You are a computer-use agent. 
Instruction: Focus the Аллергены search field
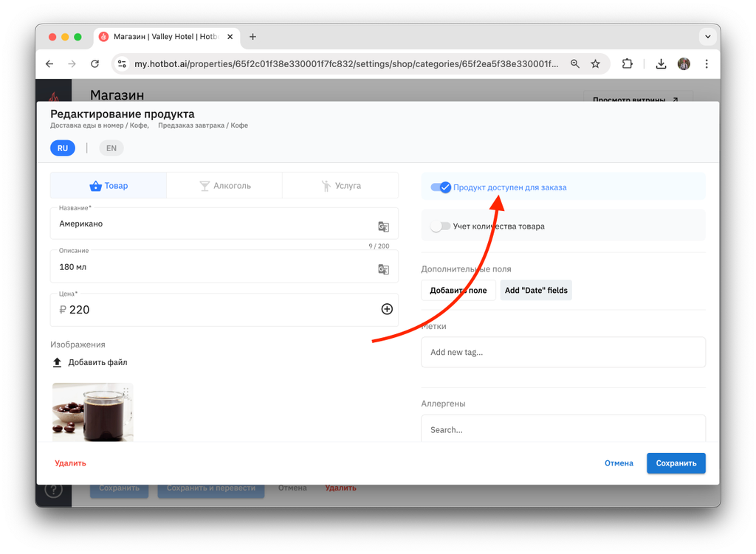click(x=563, y=429)
